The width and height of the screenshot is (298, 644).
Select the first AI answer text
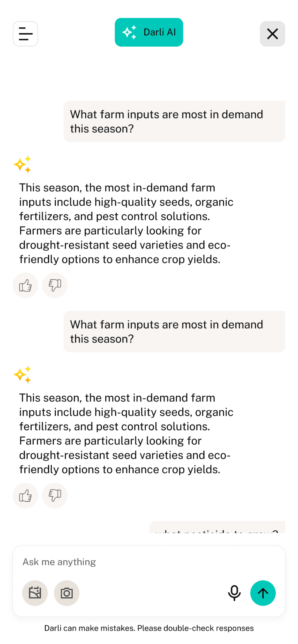coord(126,223)
